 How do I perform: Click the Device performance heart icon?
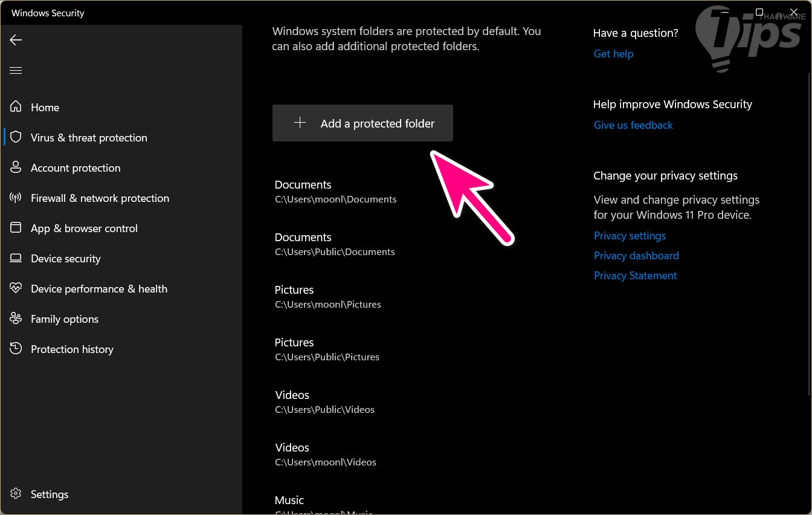[16, 288]
